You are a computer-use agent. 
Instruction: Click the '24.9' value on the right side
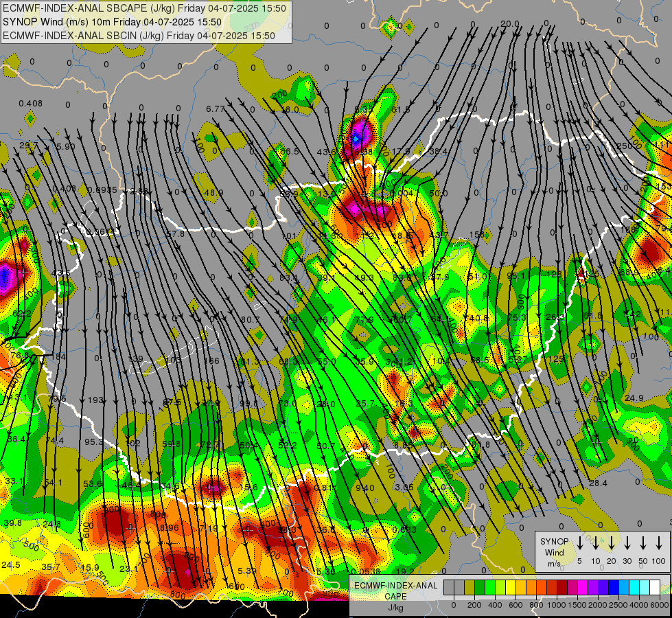point(634,398)
